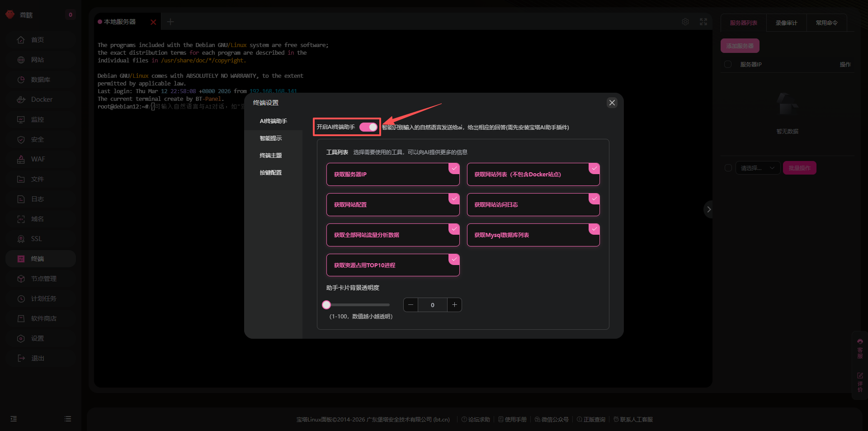Uncheck the 获取服务器IP tool card
Viewport: 868px width, 431px height.
pos(392,174)
